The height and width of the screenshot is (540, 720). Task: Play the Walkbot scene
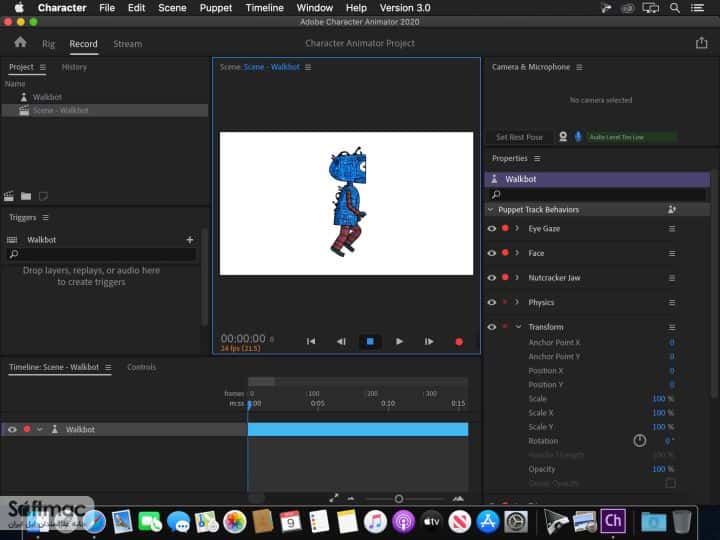[399, 341]
